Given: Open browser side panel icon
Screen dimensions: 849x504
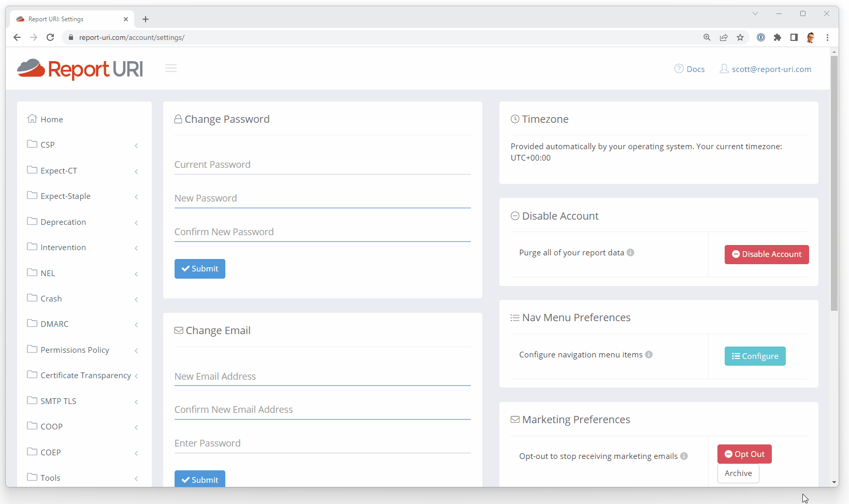Looking at the screenshot, I should pyautogui.click(x=794, y=37).
